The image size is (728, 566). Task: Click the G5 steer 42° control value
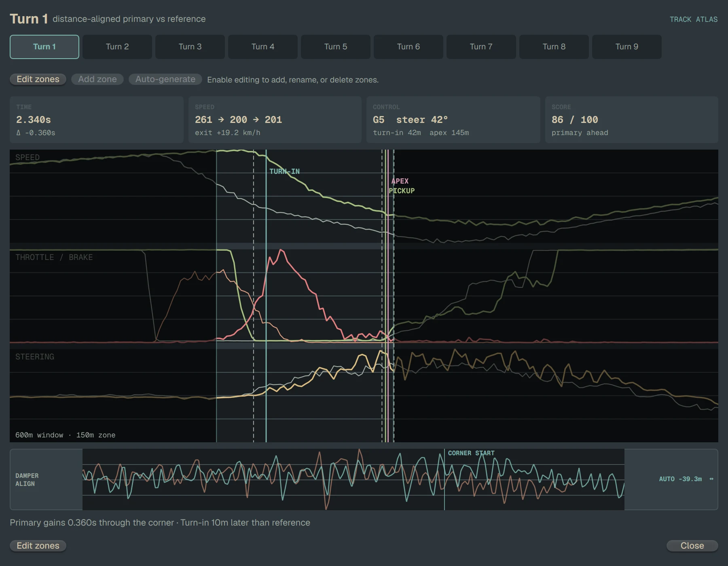pos(411,120)
